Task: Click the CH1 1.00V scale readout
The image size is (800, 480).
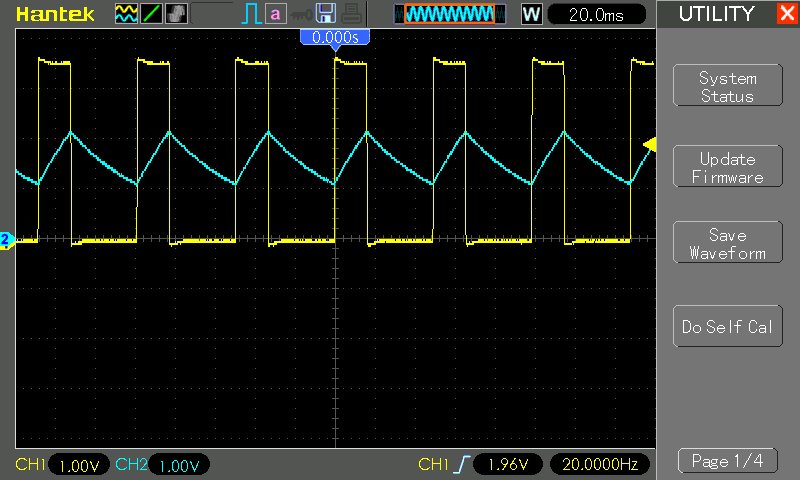Action: point(79,465)
